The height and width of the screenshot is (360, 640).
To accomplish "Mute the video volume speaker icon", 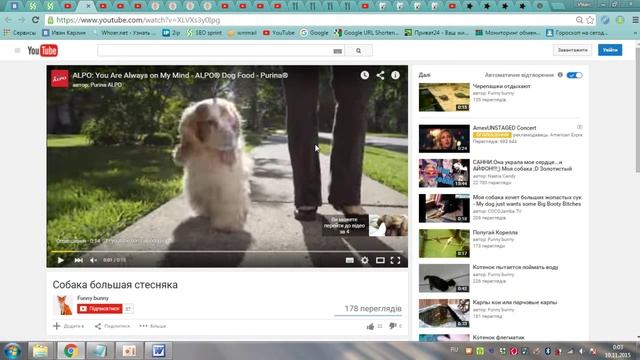I will coord(93,260).
